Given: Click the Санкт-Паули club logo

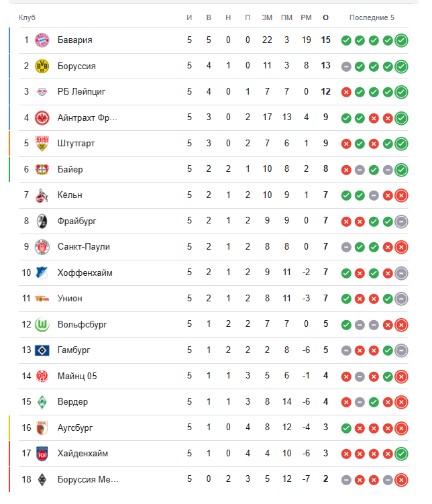Looking at the screenshot, I should 42,247.
